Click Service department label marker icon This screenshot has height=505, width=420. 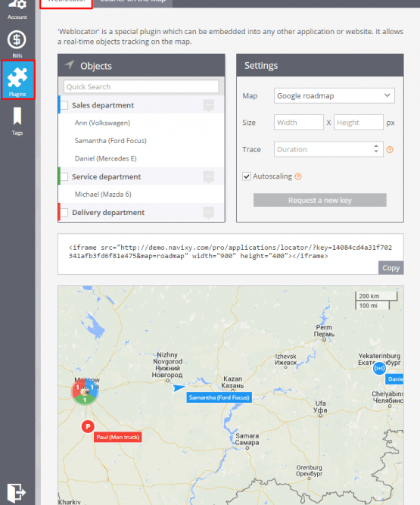tap(209, 177)
